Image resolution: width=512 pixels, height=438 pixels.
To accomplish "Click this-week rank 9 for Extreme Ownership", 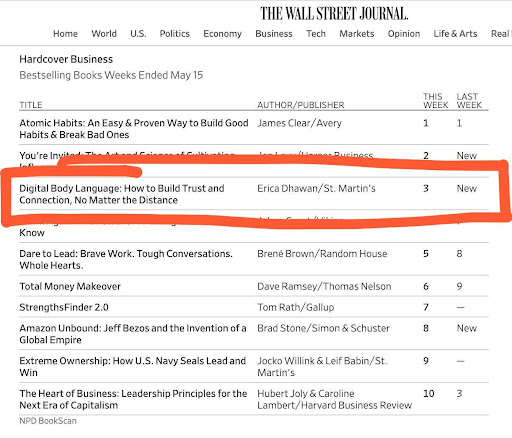I will (426, 361).
